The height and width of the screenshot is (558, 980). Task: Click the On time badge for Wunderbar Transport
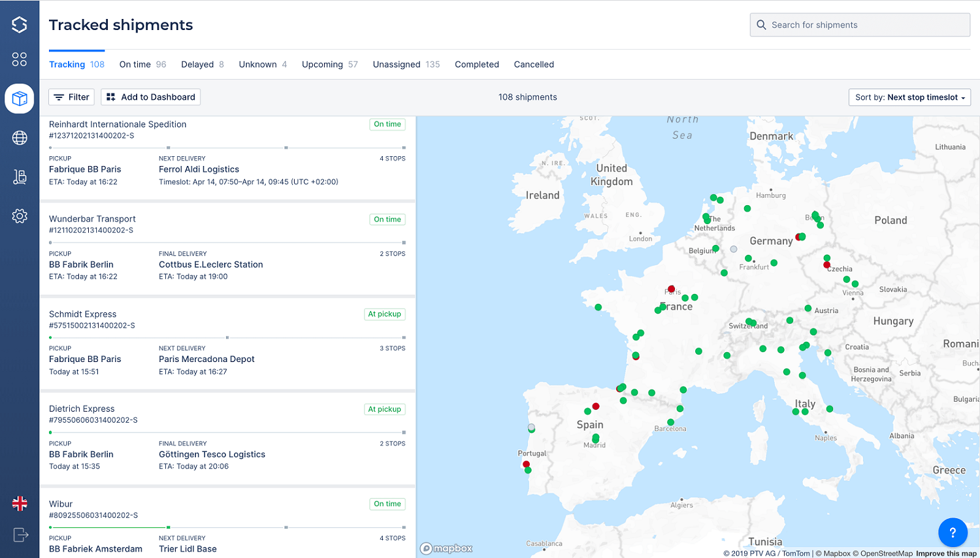tap(387, 219)
